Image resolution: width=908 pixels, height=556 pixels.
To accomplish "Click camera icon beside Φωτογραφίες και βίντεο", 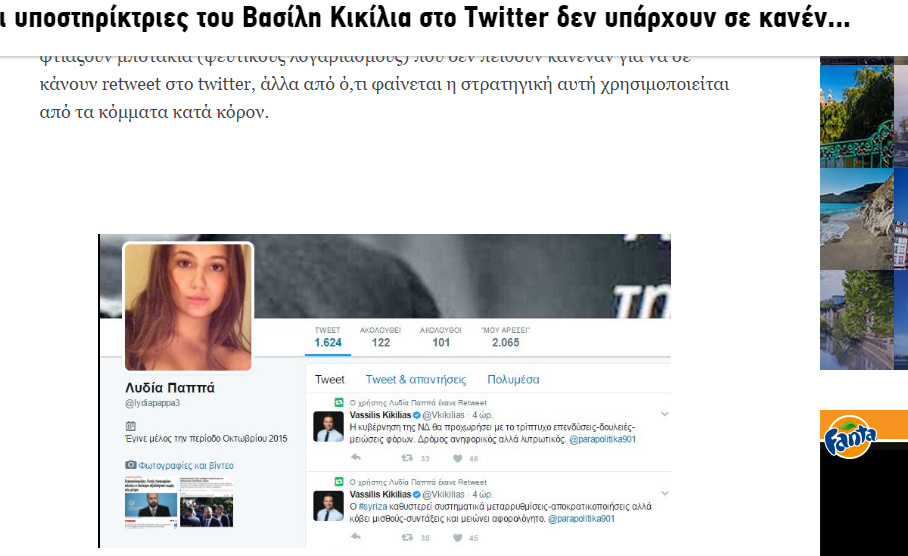I will 131,464.
